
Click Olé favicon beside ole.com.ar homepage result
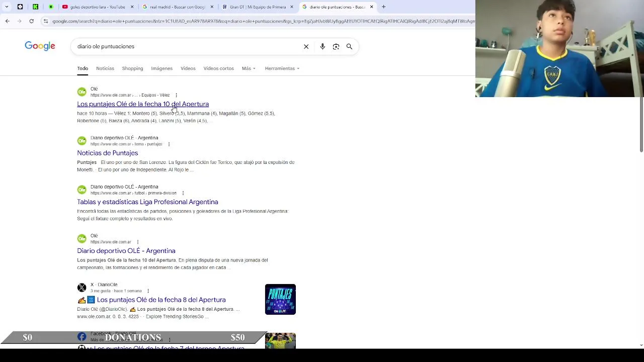pyautogui.click(x=82, y=239)
